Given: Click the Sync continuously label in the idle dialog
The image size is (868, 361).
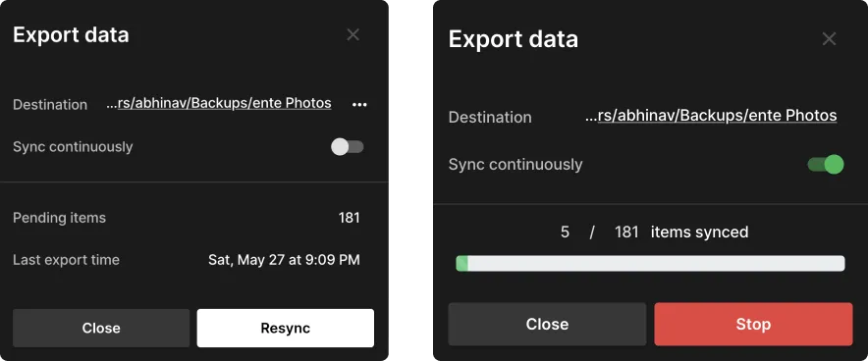Looking at the screenshot, I should (x=73, y=147).
